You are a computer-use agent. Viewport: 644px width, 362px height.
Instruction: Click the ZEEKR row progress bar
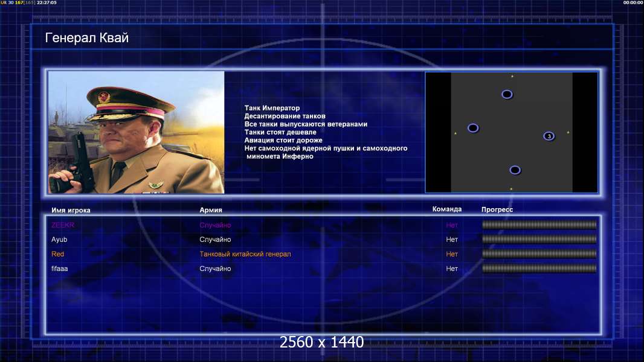tap(539, 224)
